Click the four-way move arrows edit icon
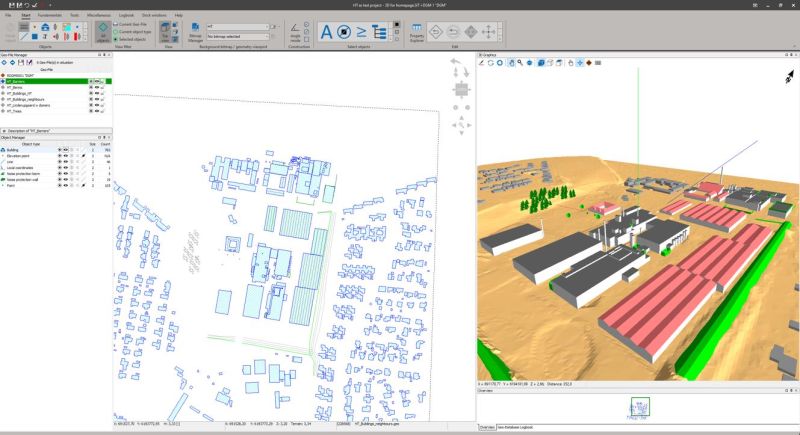This screenshot has width=800, height=435. point(488,32)
